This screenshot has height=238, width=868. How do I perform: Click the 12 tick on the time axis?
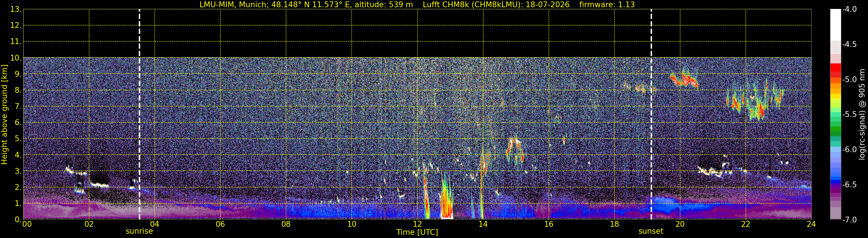click(417, 224)
